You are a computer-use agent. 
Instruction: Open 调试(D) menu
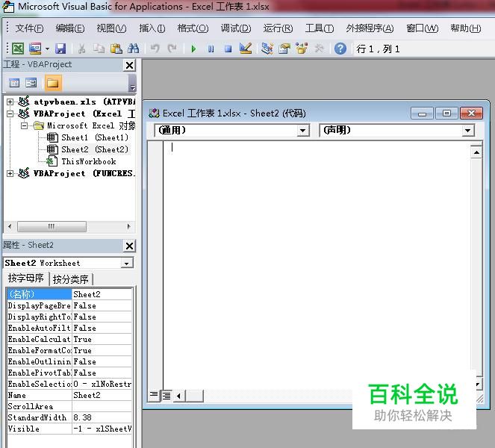pos(236,28)
